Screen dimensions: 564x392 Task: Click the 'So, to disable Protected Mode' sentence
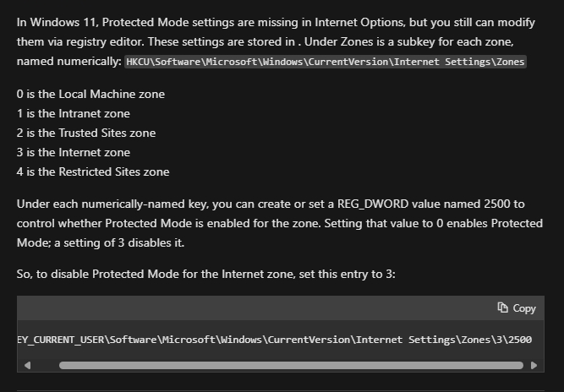coord(206,275)
